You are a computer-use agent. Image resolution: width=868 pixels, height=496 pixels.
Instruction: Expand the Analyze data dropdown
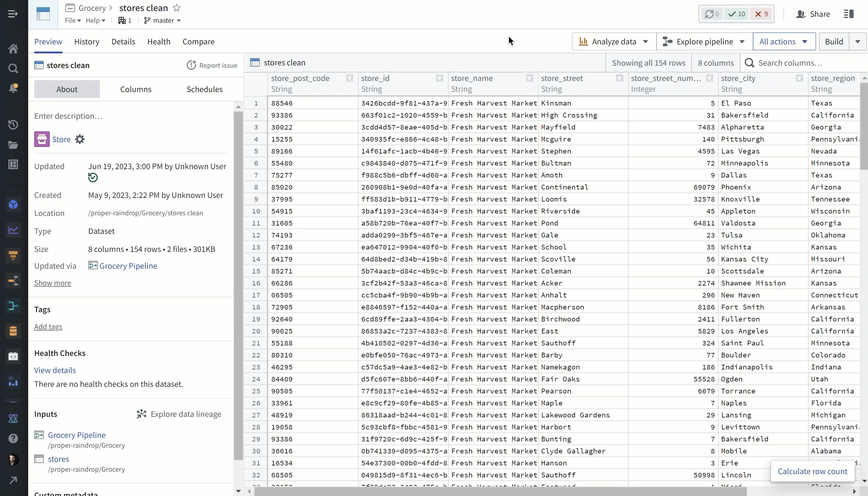[x=614, y=42]
